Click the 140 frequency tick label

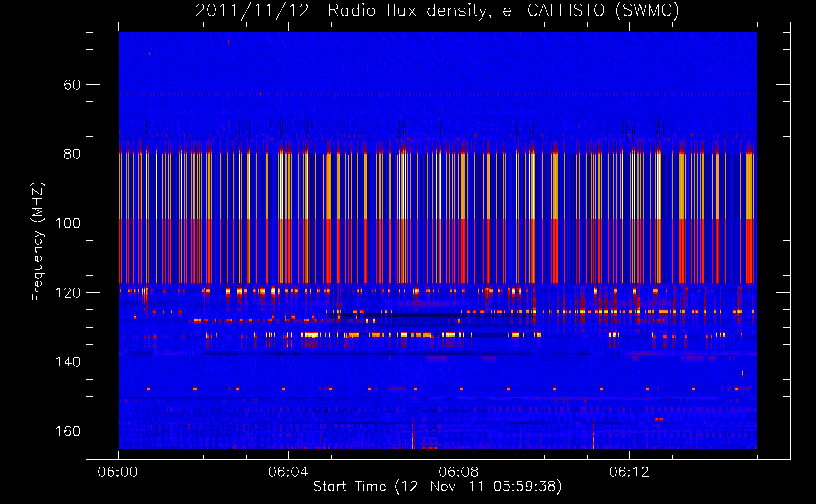[x=68, y=362]
